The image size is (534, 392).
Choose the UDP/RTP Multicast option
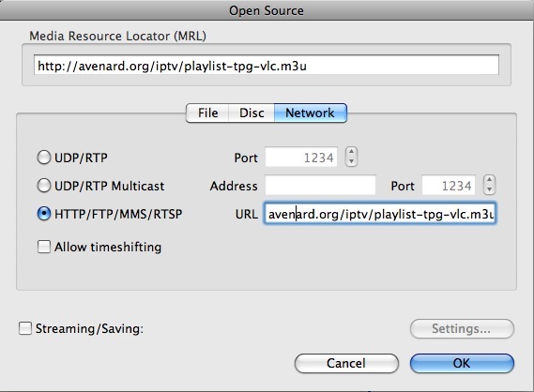coord(44,186)
